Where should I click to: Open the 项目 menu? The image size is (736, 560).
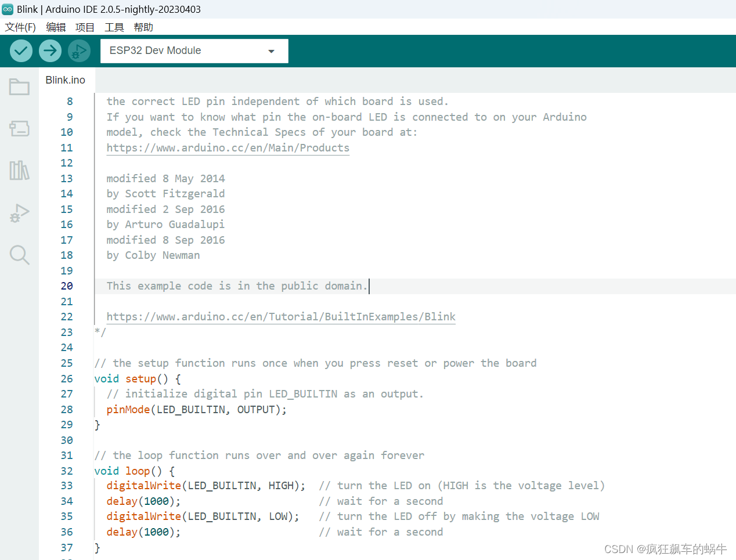coord(85,27)
